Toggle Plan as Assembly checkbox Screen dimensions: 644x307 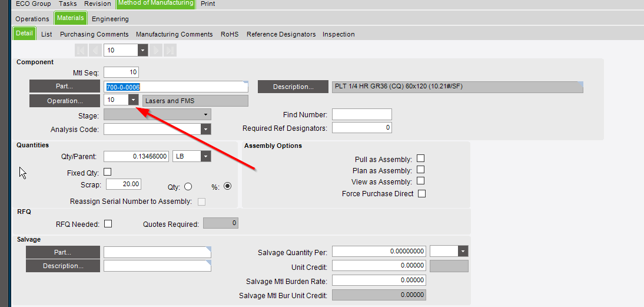tap(420, 169)
